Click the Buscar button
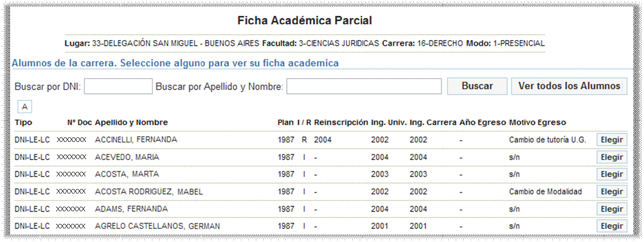 (x=477, y=86)
